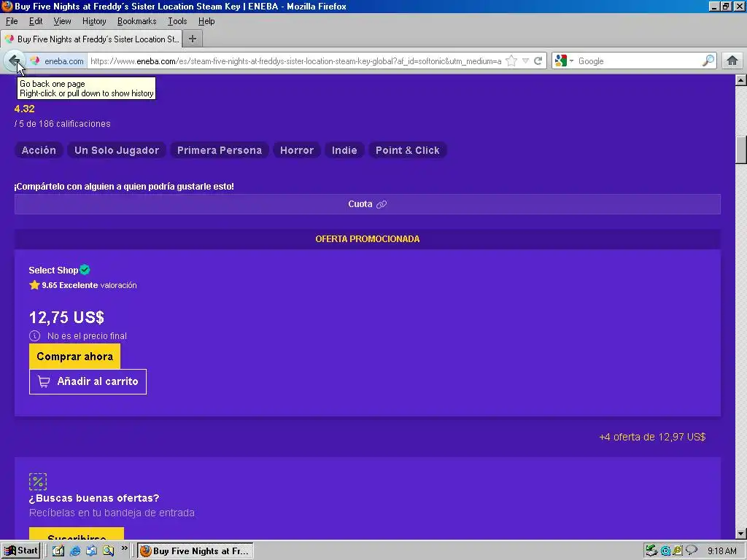Screen dimensions: 747x560
Task: Open the File menu
Action: pos(12,21)
